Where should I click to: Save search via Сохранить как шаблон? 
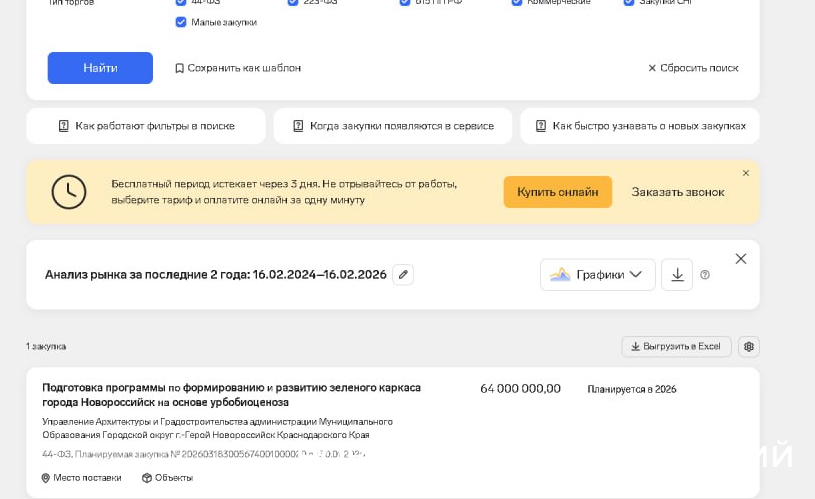point(237,68)
